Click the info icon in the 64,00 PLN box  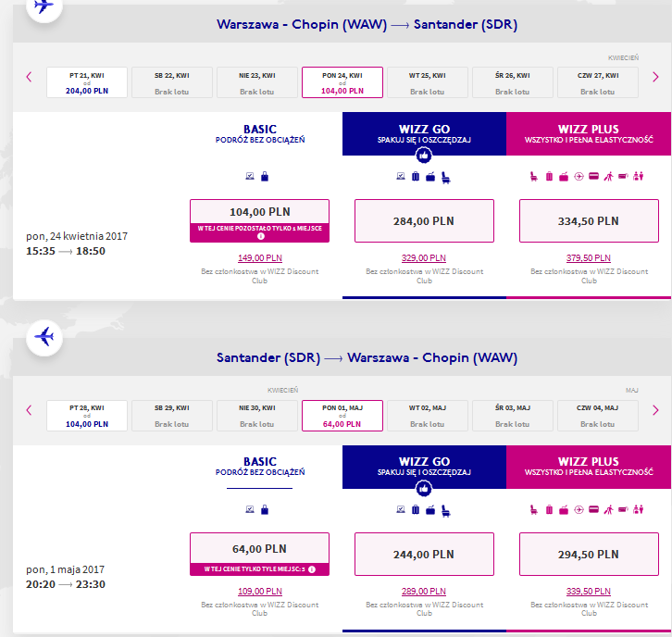coord(312,569)
